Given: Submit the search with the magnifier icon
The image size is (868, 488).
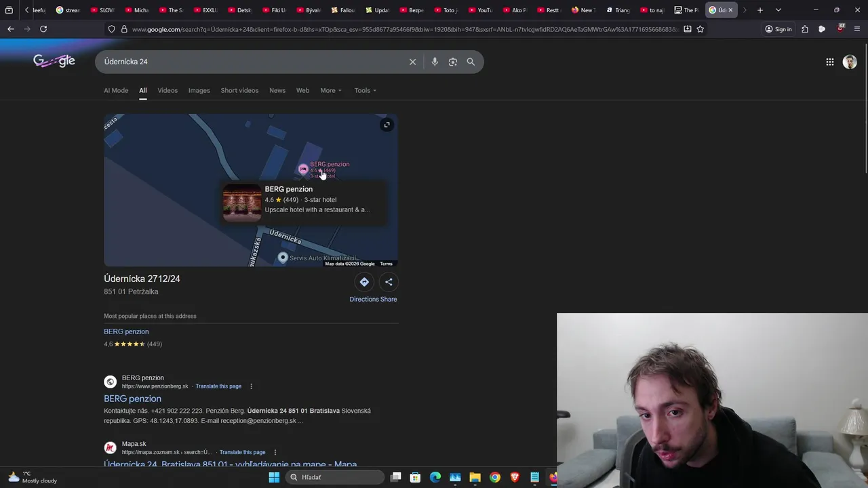Looking at the screenshot, I should (471, 62).
